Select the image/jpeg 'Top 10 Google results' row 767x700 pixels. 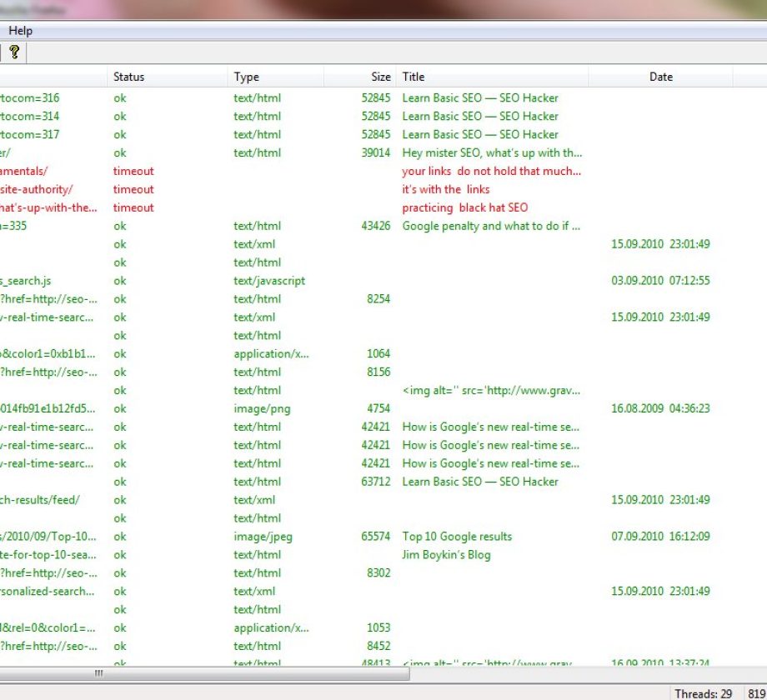(x=457, y=537)
